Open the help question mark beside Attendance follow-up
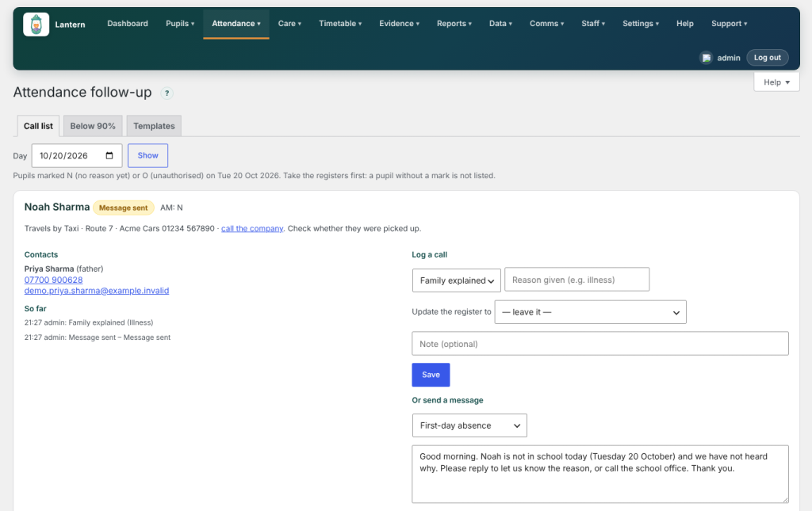 [x=167, y=93]
